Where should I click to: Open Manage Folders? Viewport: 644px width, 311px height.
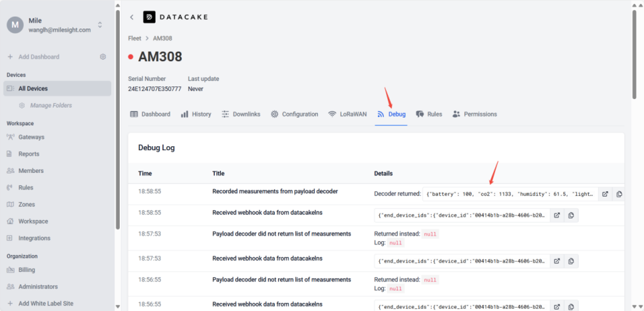pos(51,106)
